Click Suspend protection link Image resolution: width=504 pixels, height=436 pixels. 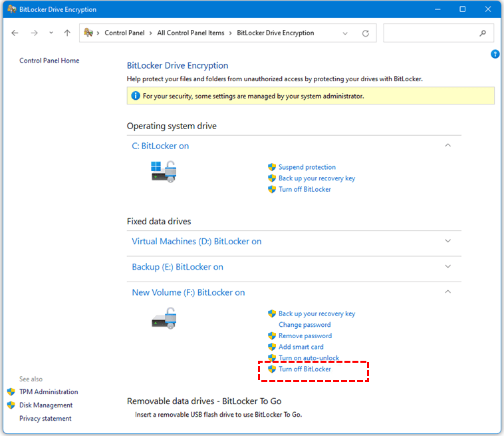point(307,167)
